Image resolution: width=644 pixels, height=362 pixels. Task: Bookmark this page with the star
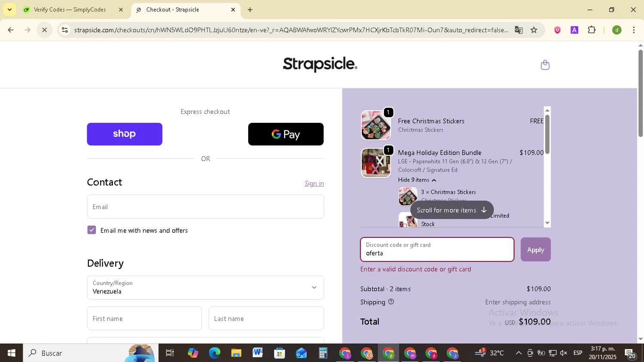tap(534, 30)
